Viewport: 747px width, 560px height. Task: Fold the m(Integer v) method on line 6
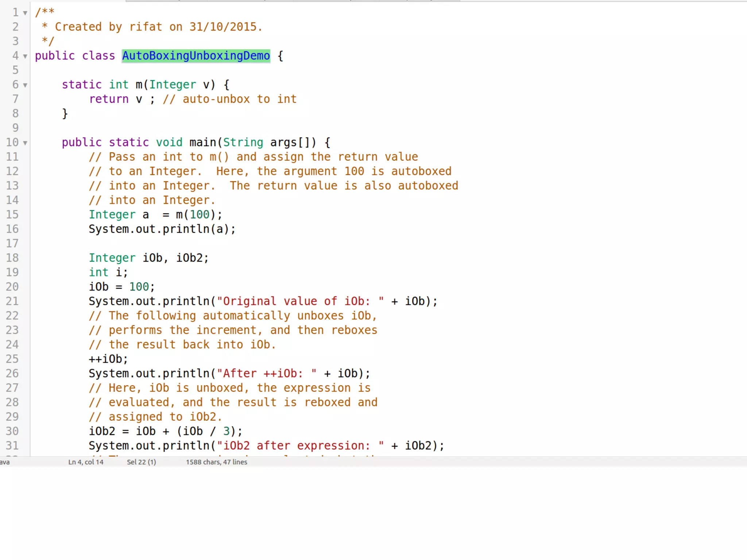click(25, 85)
